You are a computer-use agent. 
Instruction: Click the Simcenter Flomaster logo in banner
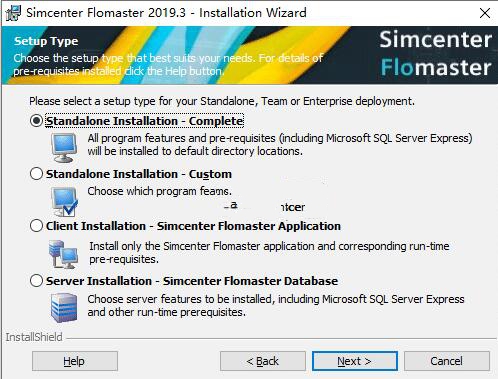tap(436, 54)
